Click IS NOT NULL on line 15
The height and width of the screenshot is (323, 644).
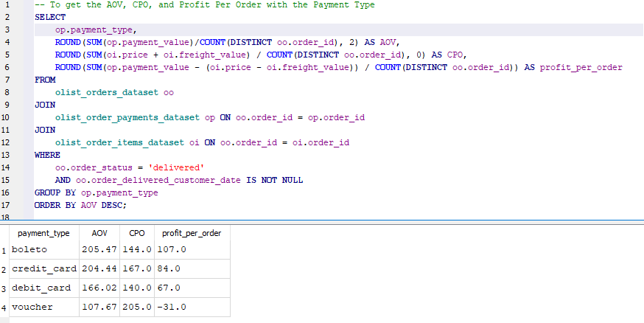(x=274, y=180)
